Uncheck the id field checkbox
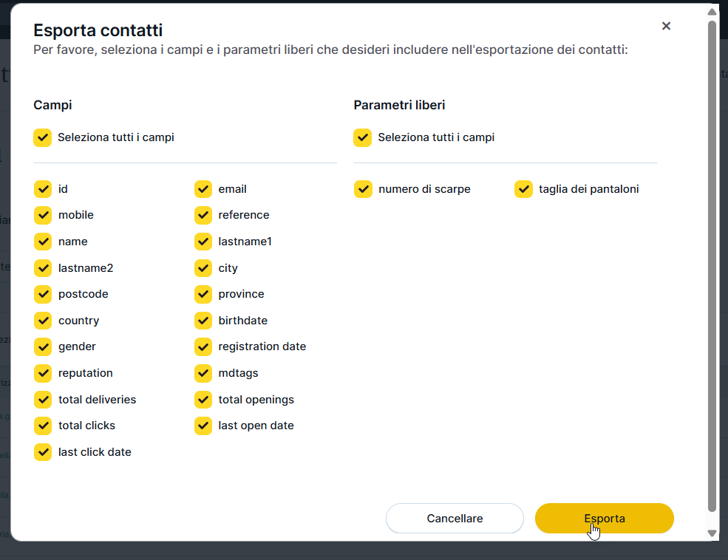The height and width of the screenshot is (560, 728). click(x=43, y=189)
